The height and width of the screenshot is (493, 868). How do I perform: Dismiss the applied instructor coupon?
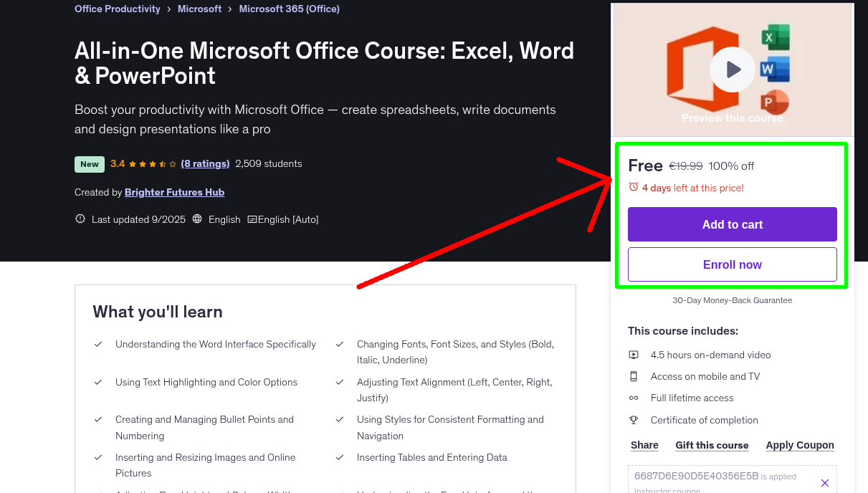[824, 482]
